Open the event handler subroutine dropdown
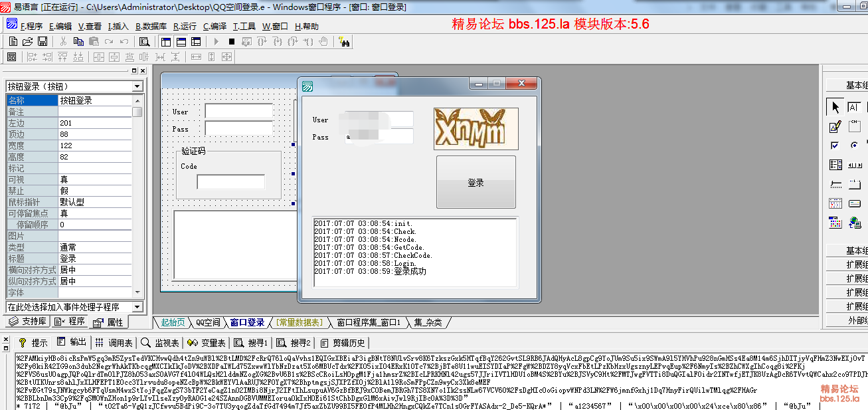The image size is (868, 410). pos(137,307)
